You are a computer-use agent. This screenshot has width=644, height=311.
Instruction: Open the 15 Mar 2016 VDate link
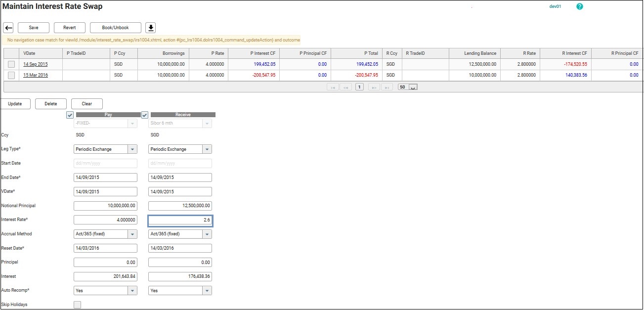click(x=35, y=75)
